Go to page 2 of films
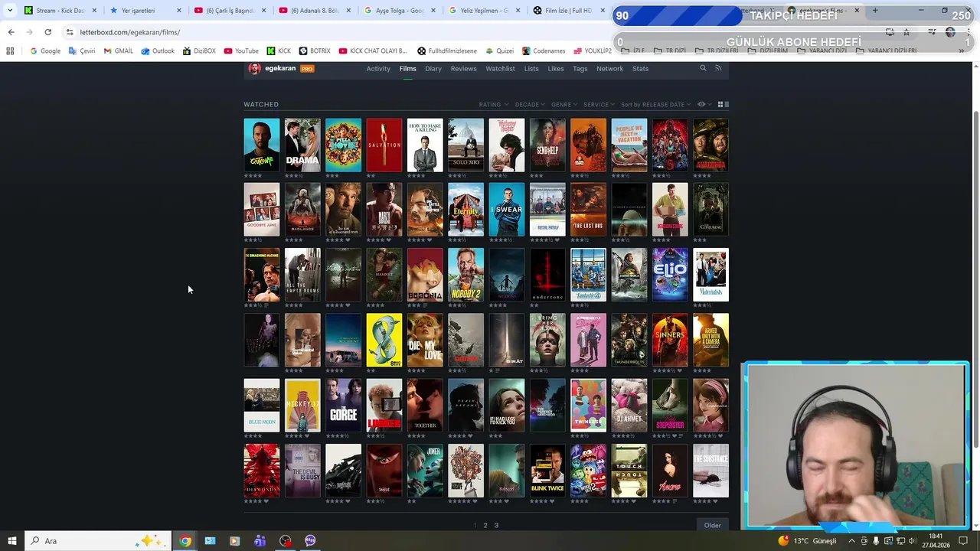Viewport: 980px width, 551px height. click(x=485, y=525)
